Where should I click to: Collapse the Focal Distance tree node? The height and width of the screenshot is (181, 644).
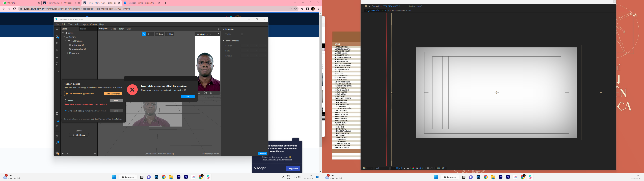coord(66,41)
